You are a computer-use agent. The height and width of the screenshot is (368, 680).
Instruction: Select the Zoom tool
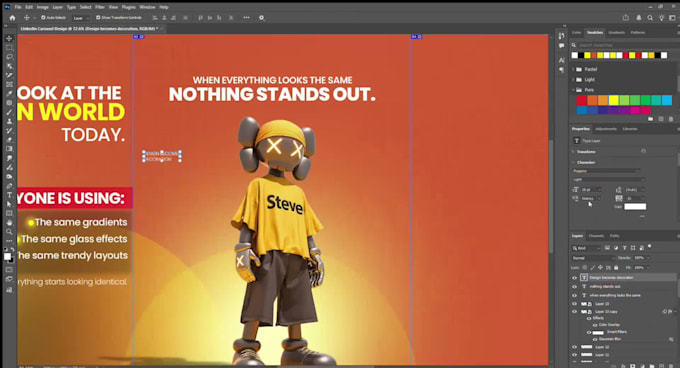tap(9, 232)
